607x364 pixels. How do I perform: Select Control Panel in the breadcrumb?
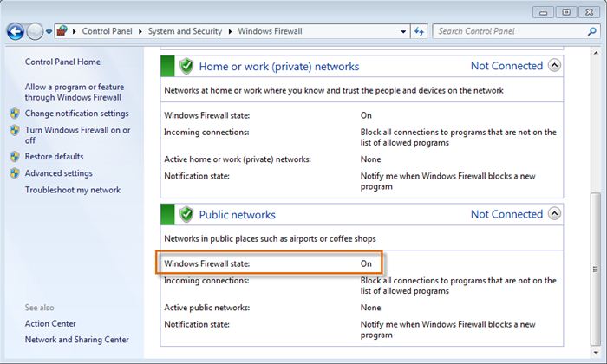click(107, 31)
